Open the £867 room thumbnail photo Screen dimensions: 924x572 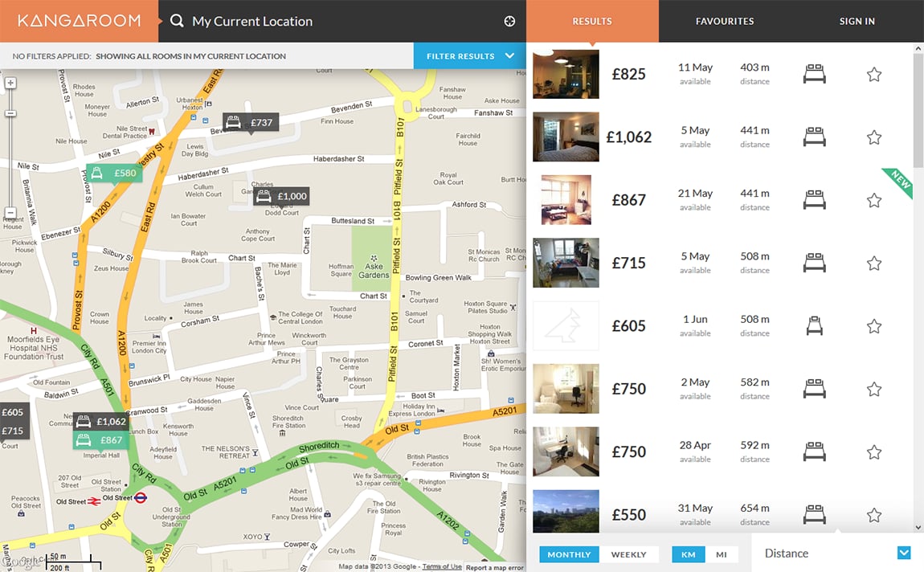click(566, 199)
